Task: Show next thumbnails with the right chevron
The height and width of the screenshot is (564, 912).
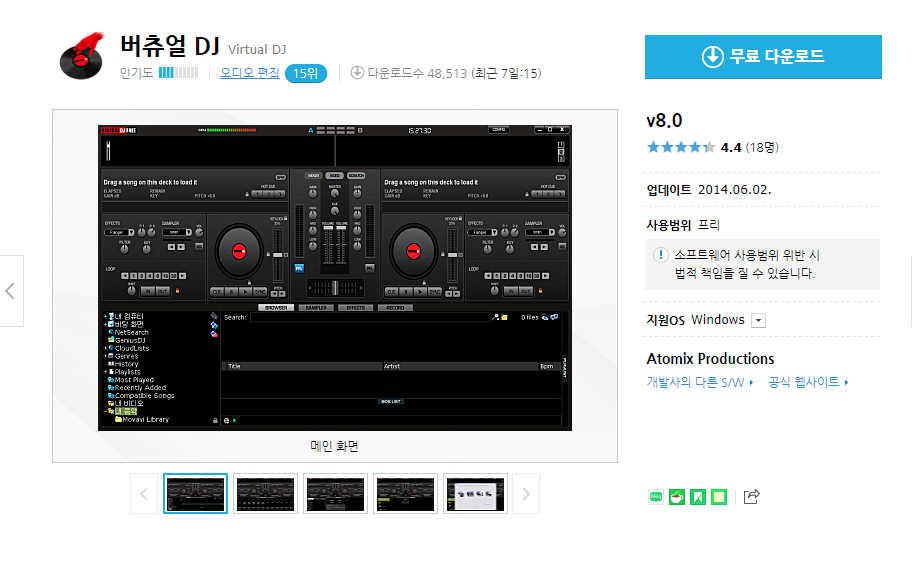Action: [x=526, y=494]
